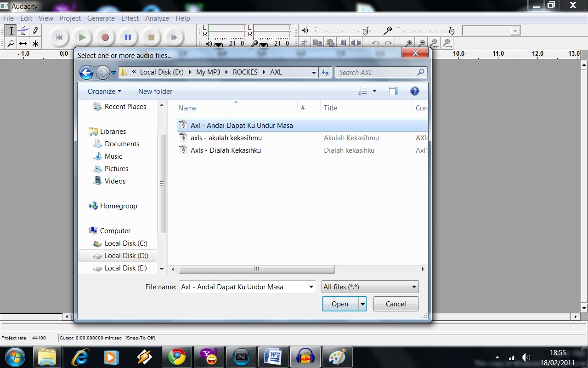Open the Analyze menu
This screenshot has width=588, height=368.
click(157, 18)
